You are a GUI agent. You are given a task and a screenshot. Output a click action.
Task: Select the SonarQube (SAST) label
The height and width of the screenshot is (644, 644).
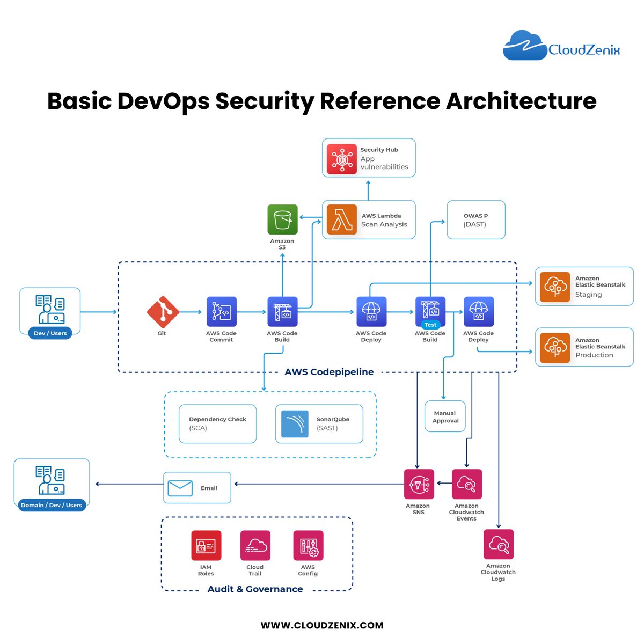(x=333, y=423)
